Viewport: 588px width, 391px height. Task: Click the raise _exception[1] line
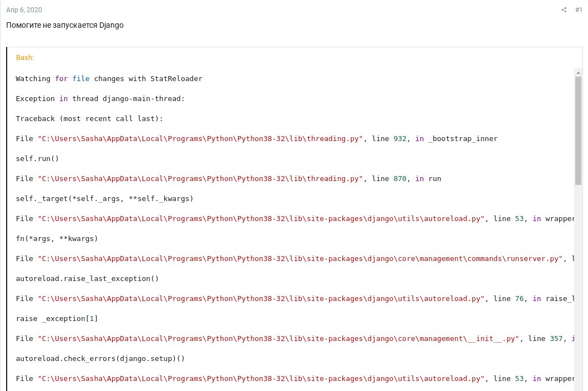(x=57, y=318)
